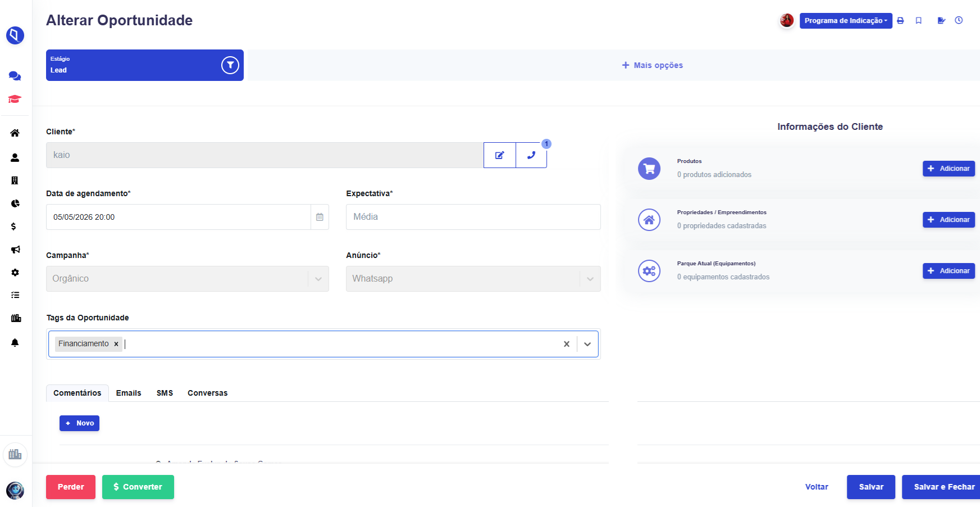The height and width of the screenshot is (507, 980).
Task: Open the Anúncio Whatsapp dropdown
Action: point(473,279)
